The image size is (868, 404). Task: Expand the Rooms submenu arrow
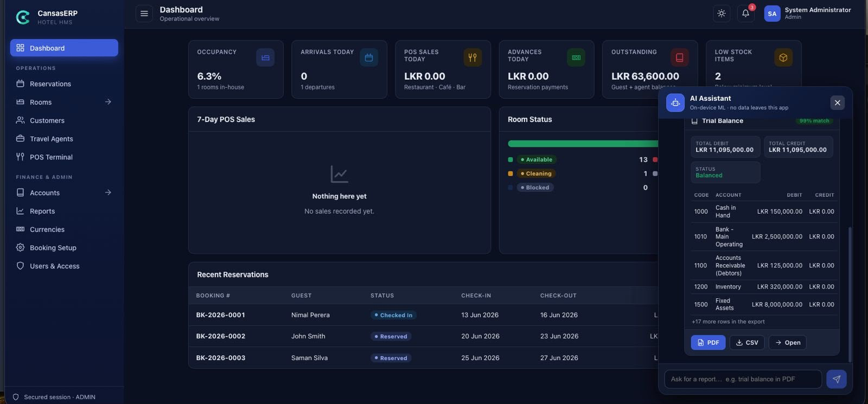click(x=108, y=102)
